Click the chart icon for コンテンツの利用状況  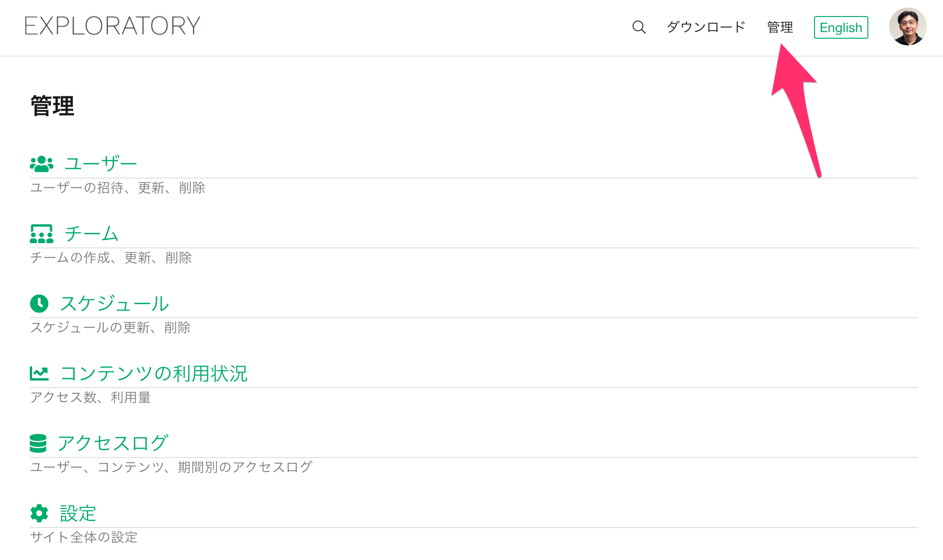tap(39, 373)
